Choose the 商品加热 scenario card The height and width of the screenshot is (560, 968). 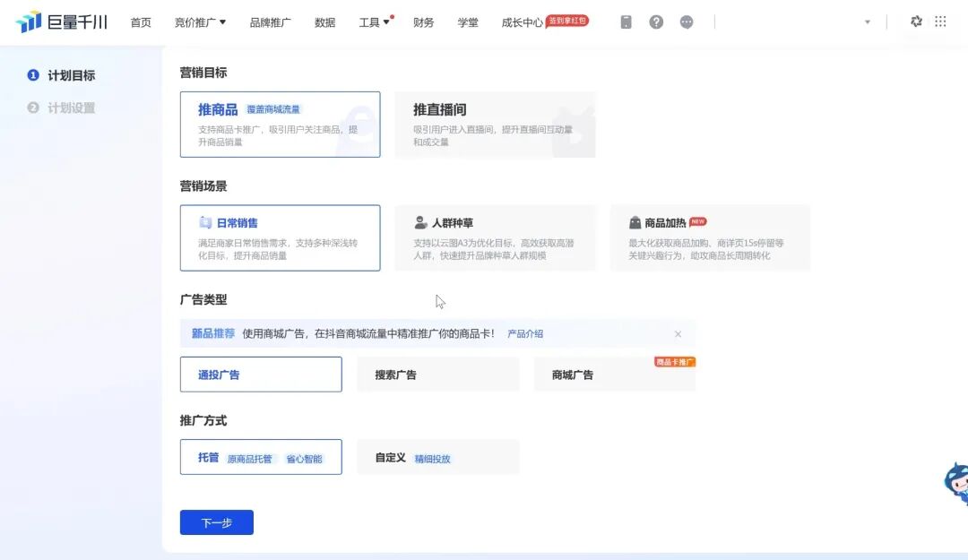point(710,238)
